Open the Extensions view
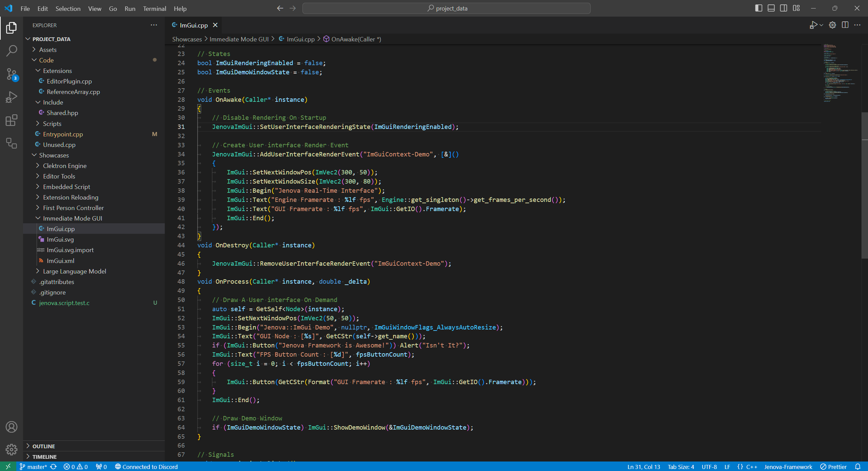The height and width of the screenshot is (471, 868). (12, 120)
